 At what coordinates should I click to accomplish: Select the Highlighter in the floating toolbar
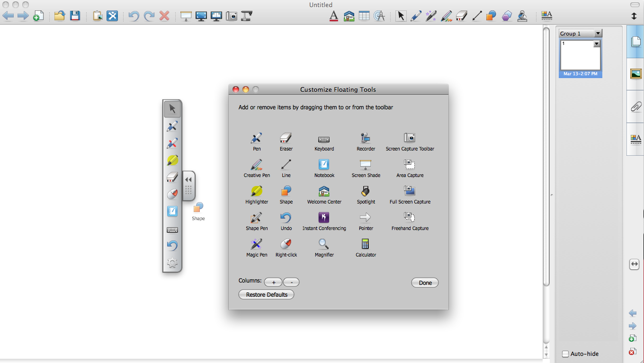(x=172, y=160)
